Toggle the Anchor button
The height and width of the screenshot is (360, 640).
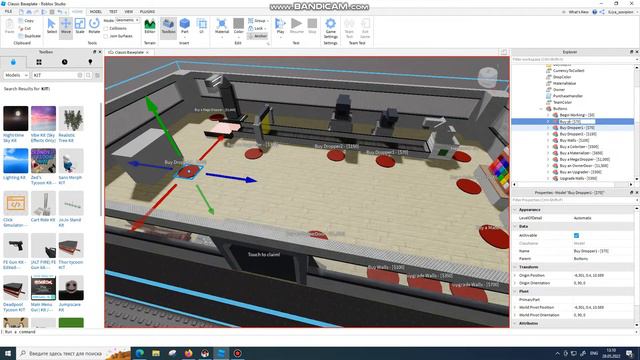[x=258, y=36]
